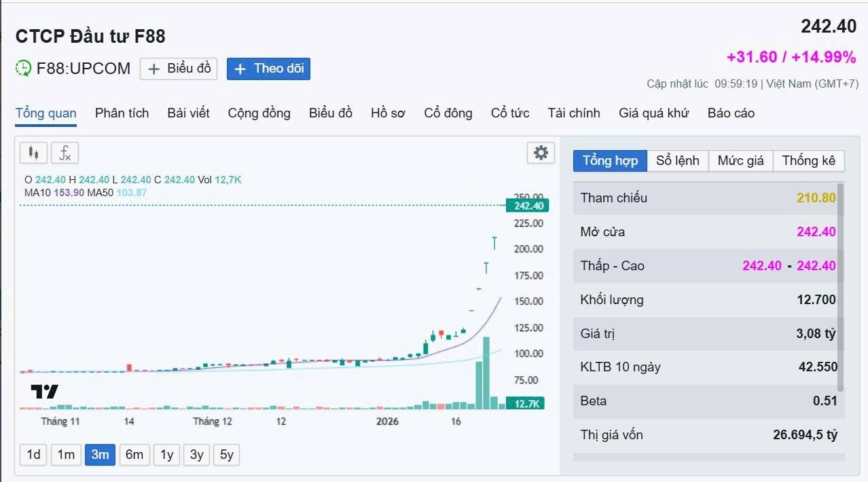Click the Cập nhật lúc timestamp text
Viewport: 868px width, 482px height.
(x=753, y=84)
